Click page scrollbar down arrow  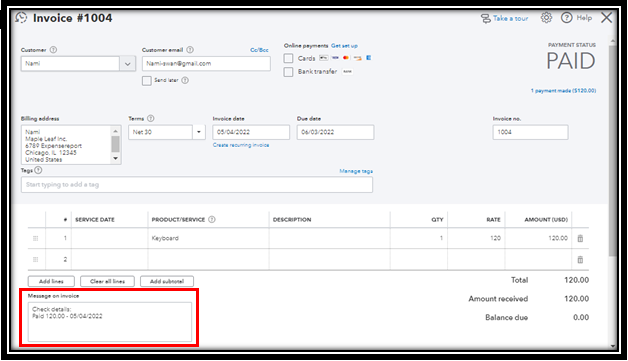click(613, 346)
